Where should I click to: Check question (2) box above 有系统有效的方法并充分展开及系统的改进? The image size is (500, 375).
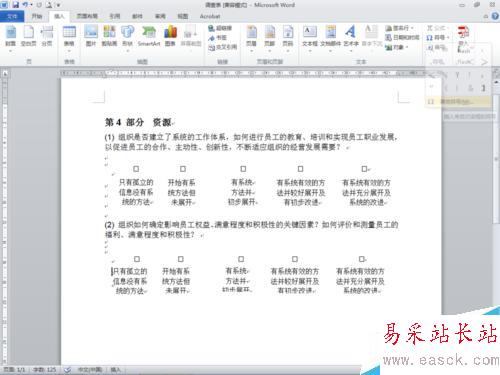(x=362, y=259)
